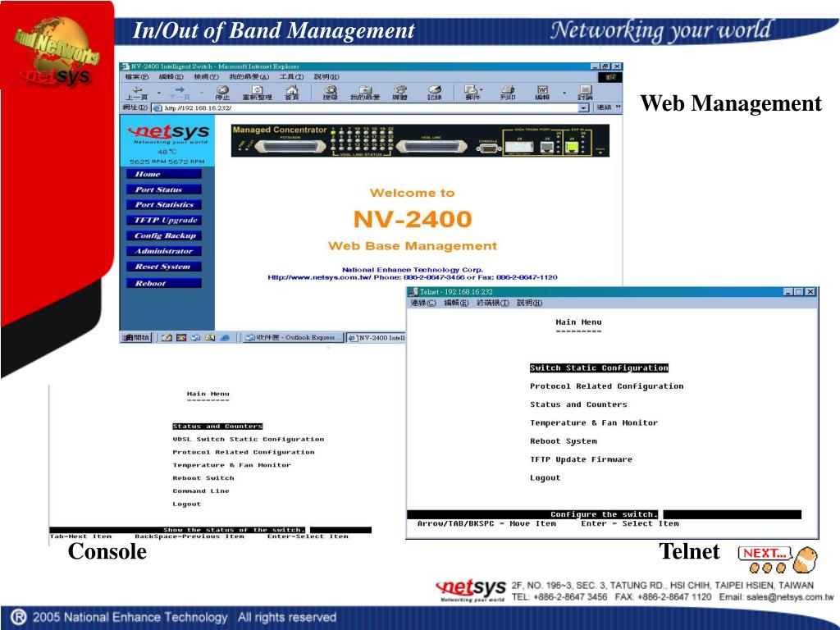Image resolution: width=840 pixels, height=630 pixels.
Task: Select Command Line in Console menu
Action: click(x=201, y=491)
